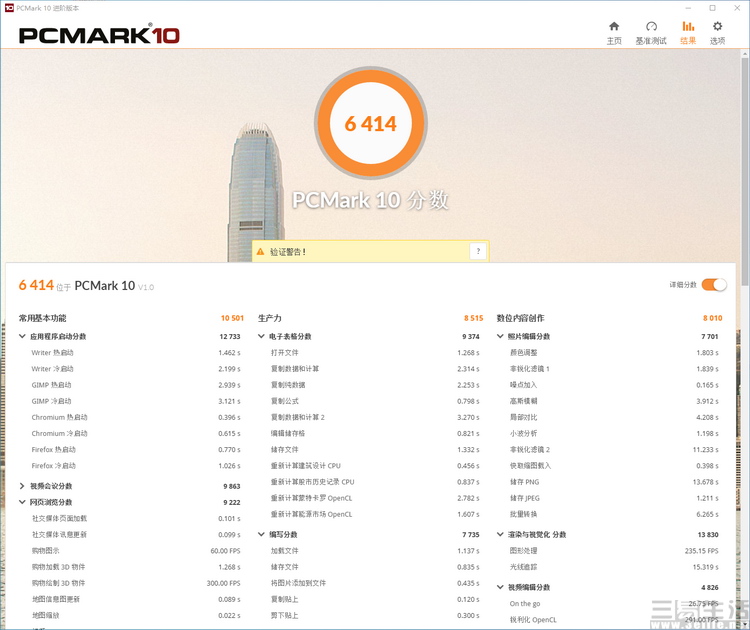Click the Firefox 冷启动 row
750x630 pixels.
[x=136, y=465]
